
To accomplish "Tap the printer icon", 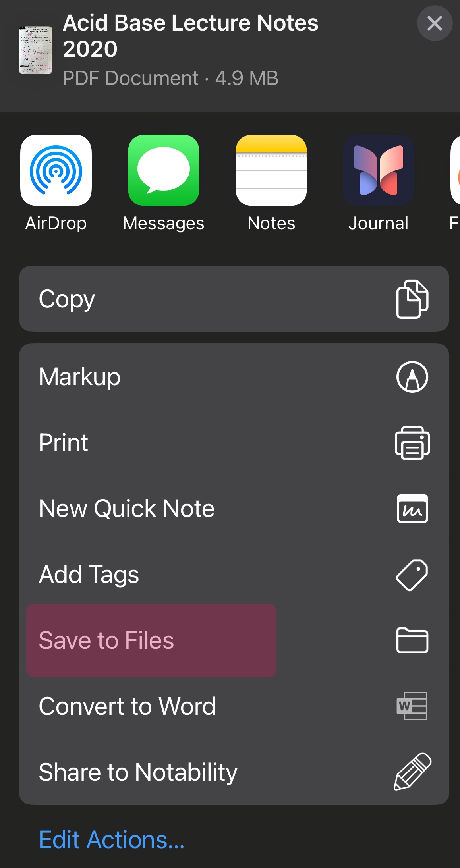I will (412, 443).
